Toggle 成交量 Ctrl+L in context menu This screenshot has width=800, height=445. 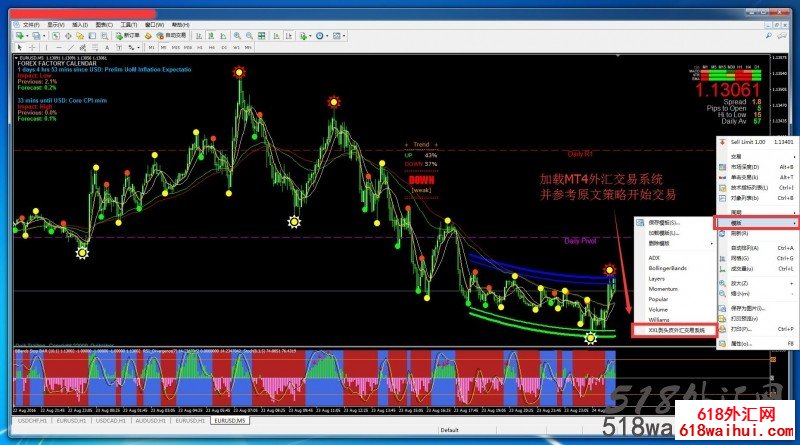757,268
